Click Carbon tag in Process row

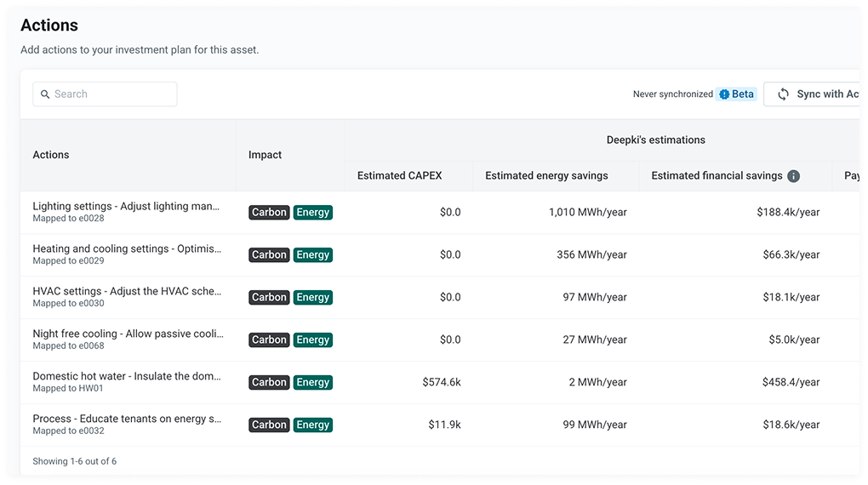point(269,425)
